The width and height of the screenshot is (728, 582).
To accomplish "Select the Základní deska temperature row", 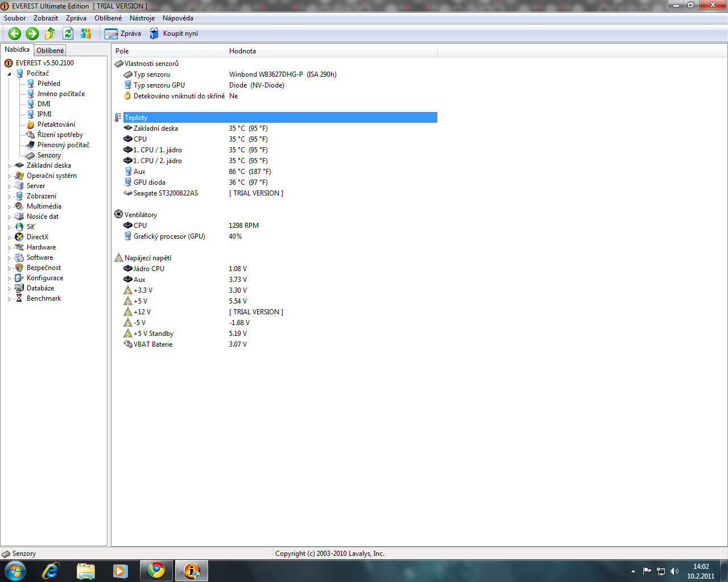I will point(275,128).
